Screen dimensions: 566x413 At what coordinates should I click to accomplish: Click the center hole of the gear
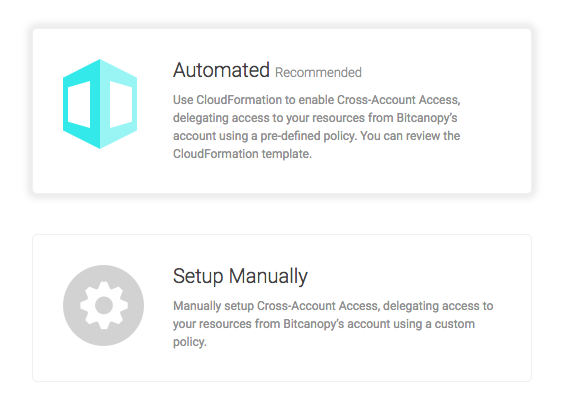(x=104, y=305)
